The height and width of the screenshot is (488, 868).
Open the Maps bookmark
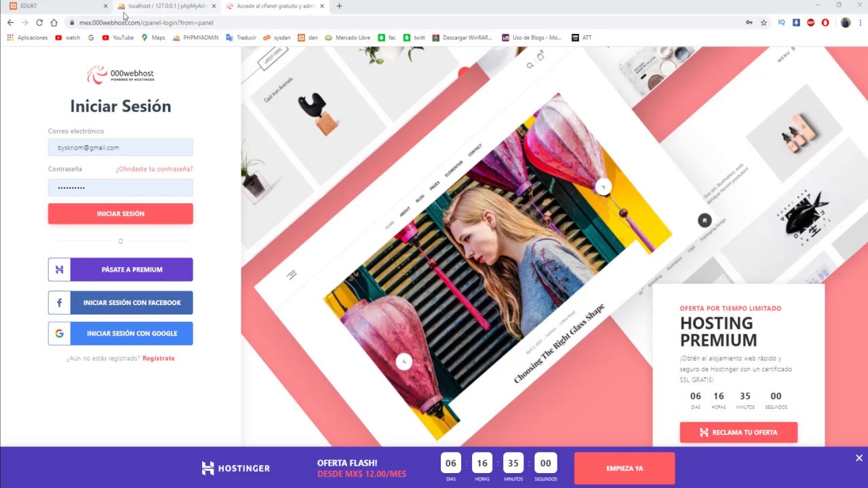(x=153, y=38)
